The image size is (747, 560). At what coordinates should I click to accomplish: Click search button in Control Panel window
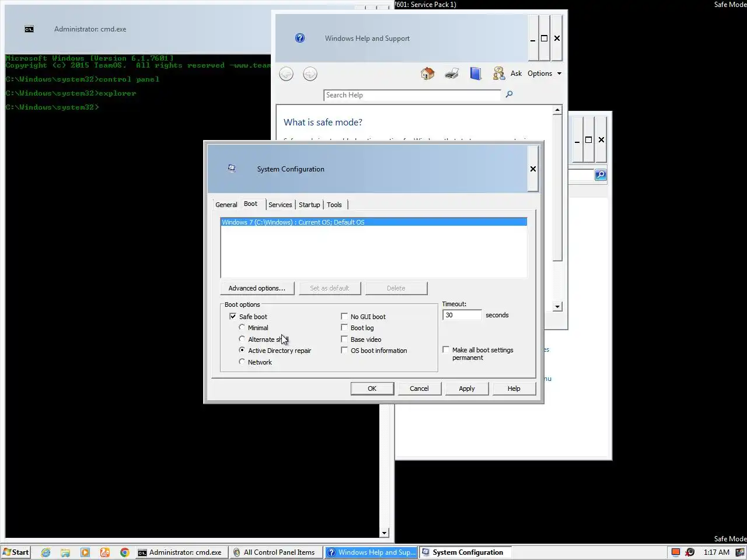point(600,175)
